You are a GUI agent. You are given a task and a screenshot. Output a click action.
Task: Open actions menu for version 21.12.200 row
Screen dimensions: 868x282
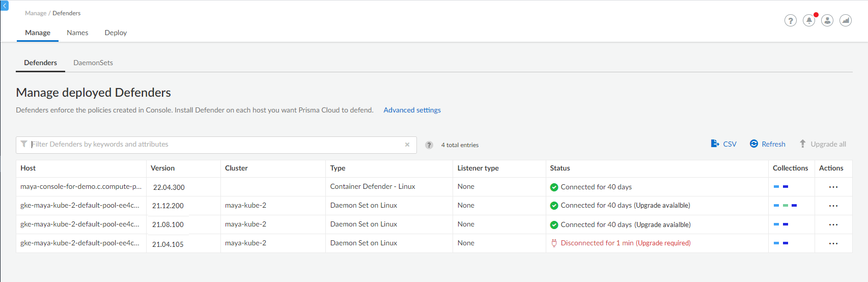coord(833,206)
